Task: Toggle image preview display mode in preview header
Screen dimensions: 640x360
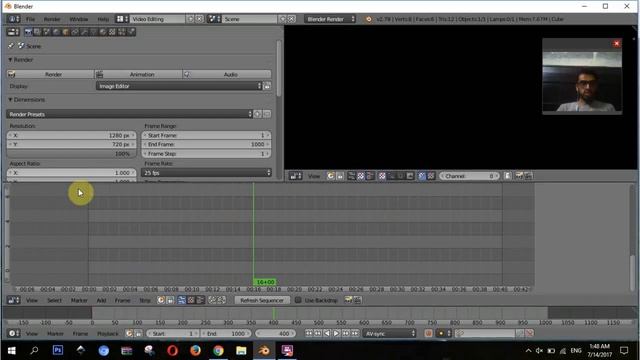Action: 382,176
